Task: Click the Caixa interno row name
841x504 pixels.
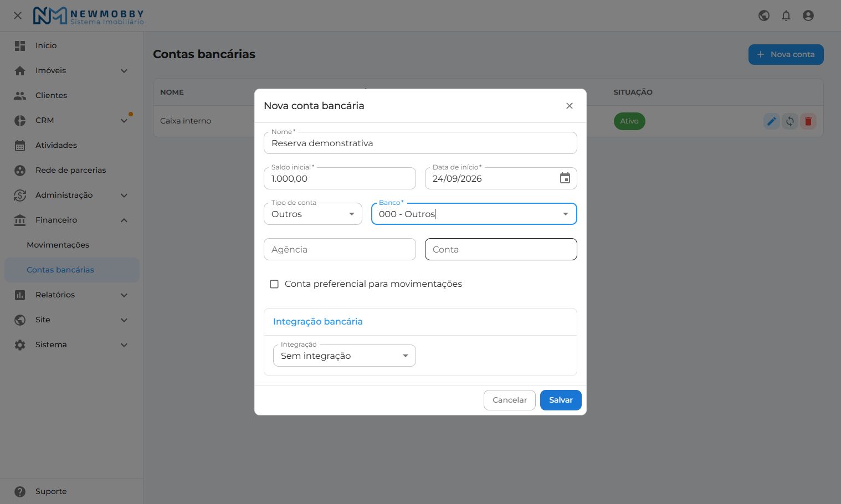Action: (186, 121)
